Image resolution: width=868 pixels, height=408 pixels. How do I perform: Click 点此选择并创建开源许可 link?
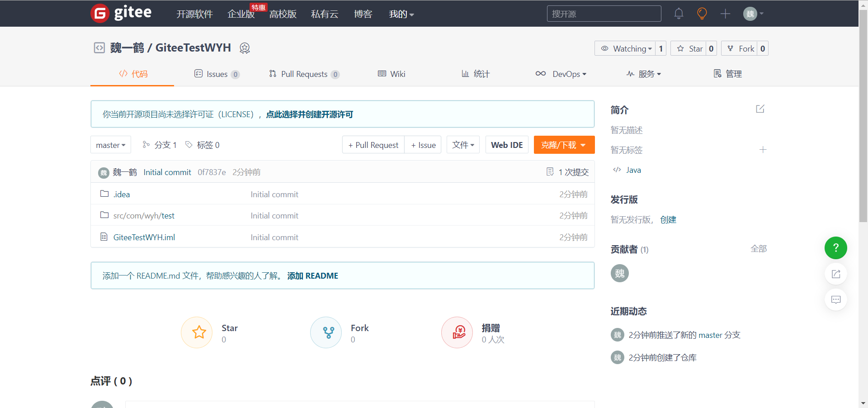pos(310,114)
